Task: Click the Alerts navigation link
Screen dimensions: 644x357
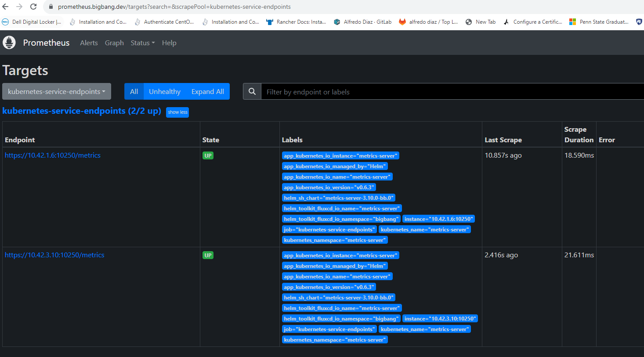Action: click(x=89, y=43)
